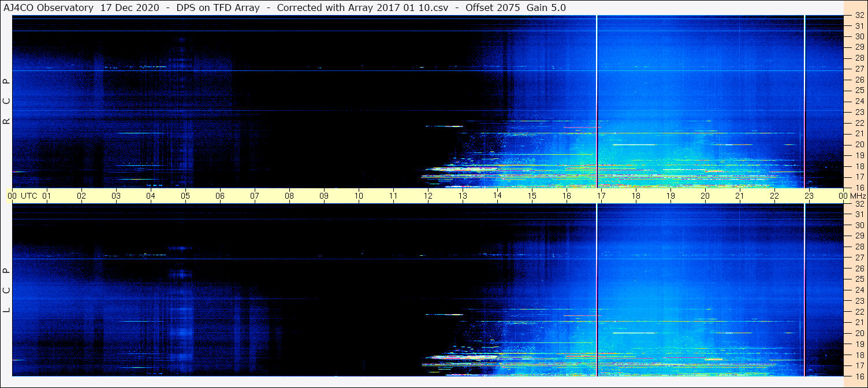Click the 23 UTC time axis label
This screenshot has width=868, height=388.
(x=809, y=196)
